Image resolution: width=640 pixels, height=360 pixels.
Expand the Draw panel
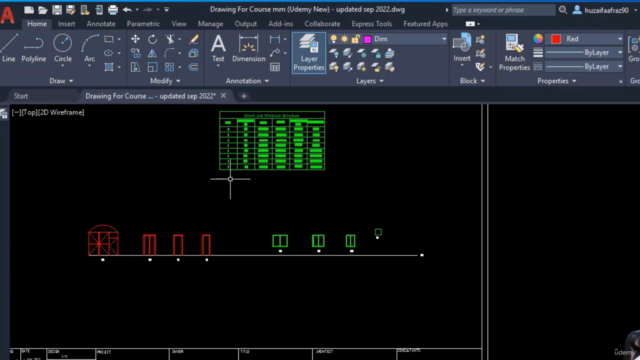61,81
